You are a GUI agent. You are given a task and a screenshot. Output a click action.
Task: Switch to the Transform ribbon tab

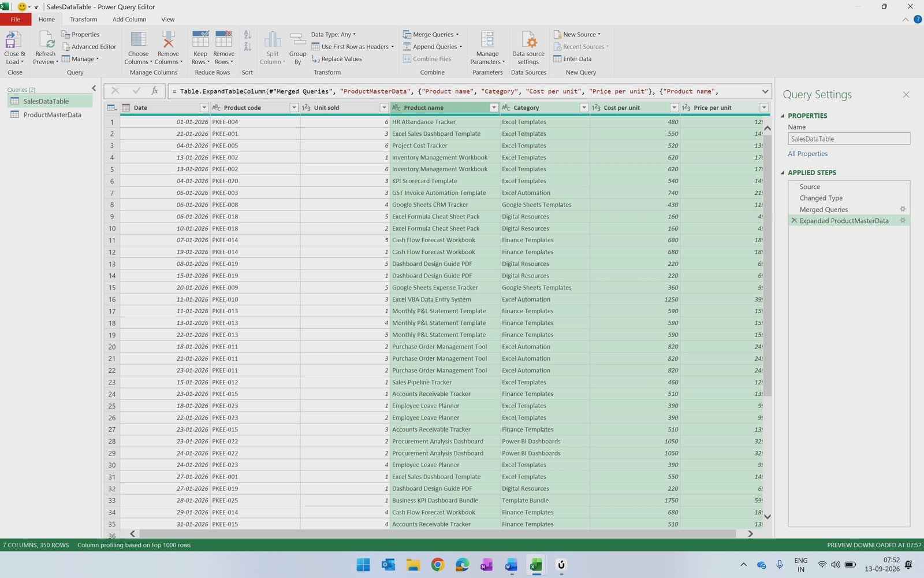[x=84, y=19]
